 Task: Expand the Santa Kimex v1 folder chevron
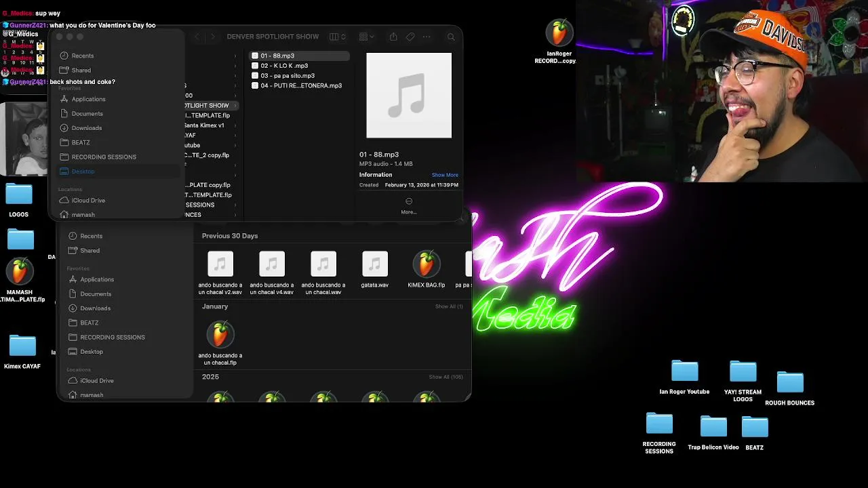[235, 125]
